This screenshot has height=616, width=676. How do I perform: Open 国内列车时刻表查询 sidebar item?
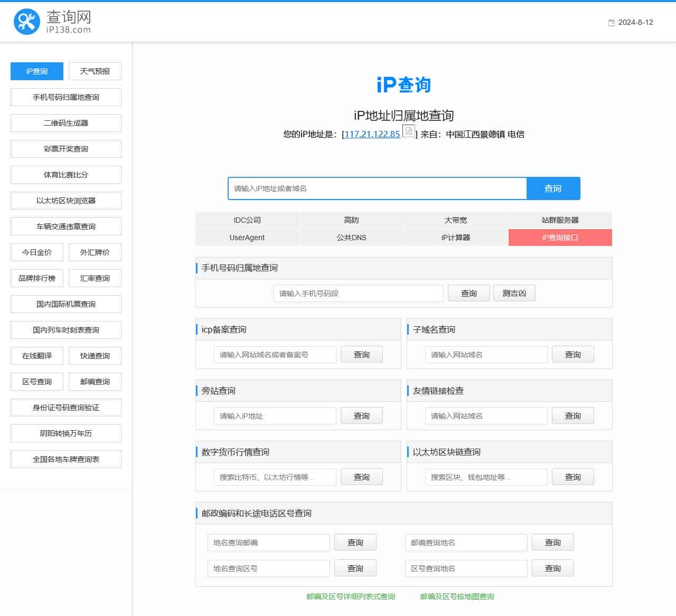[x=66, y=330]
